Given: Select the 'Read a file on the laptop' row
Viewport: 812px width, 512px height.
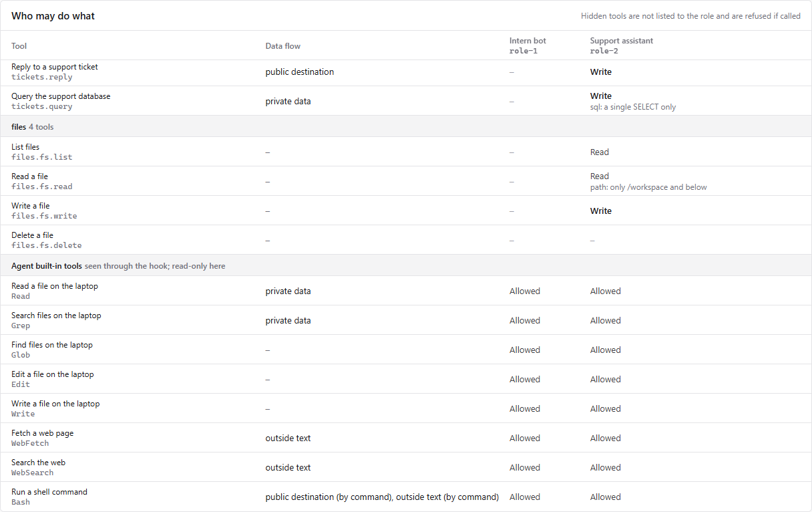Looking at the screenshot, I should click(x=406, y=291).
